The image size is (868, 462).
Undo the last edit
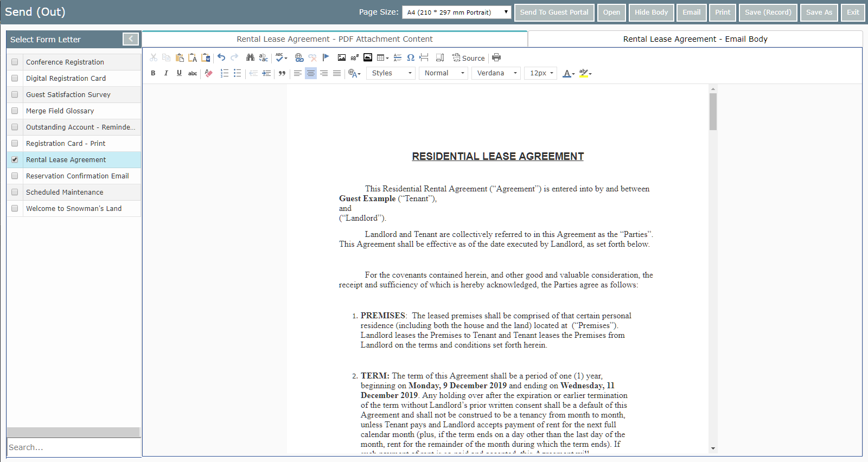221,57
